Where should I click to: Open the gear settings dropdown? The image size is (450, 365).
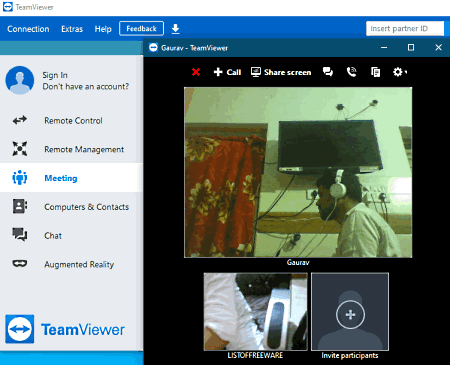click(400, 72)
